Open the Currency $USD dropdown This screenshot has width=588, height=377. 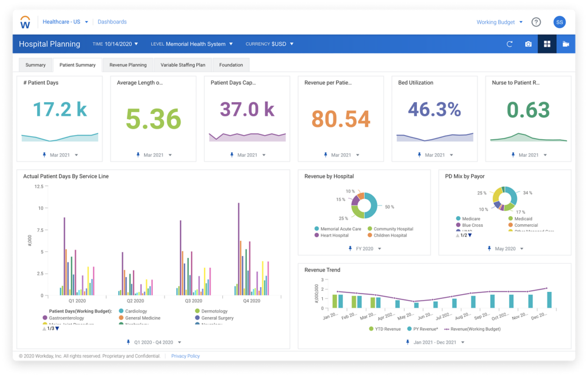point(269,44)
